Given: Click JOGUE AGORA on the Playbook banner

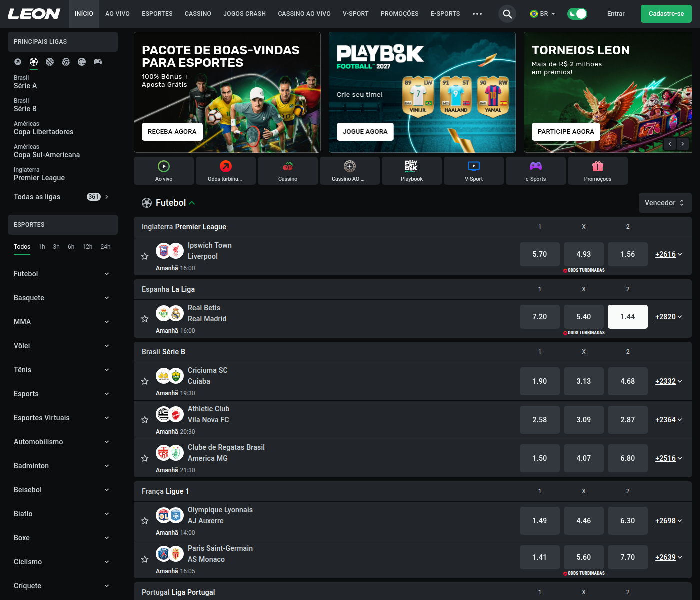Looking at the screenshot, I should click(x=365, y=132).
